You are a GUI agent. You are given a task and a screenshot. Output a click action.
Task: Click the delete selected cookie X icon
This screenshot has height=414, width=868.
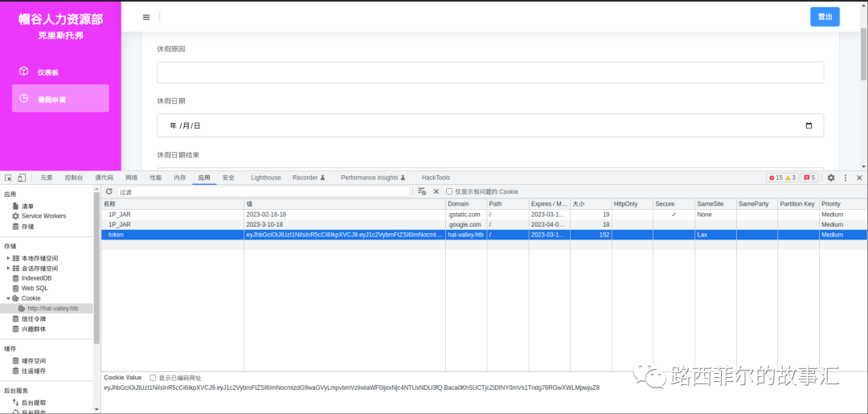coord(436,191)
